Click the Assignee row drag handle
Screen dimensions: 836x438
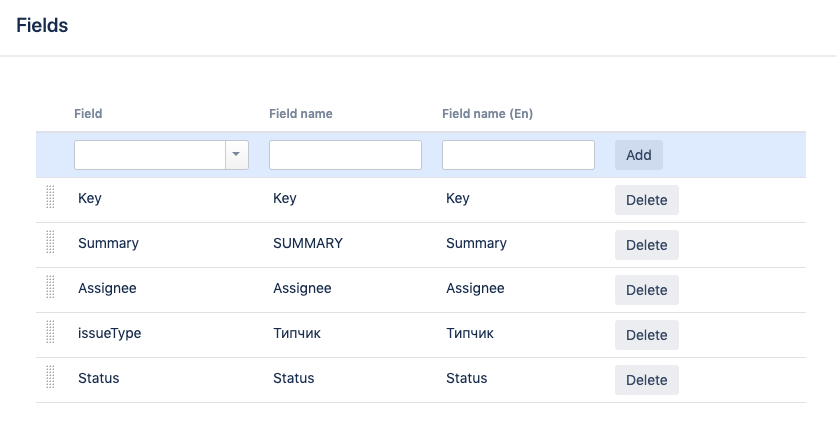click(x=50, y=288)
